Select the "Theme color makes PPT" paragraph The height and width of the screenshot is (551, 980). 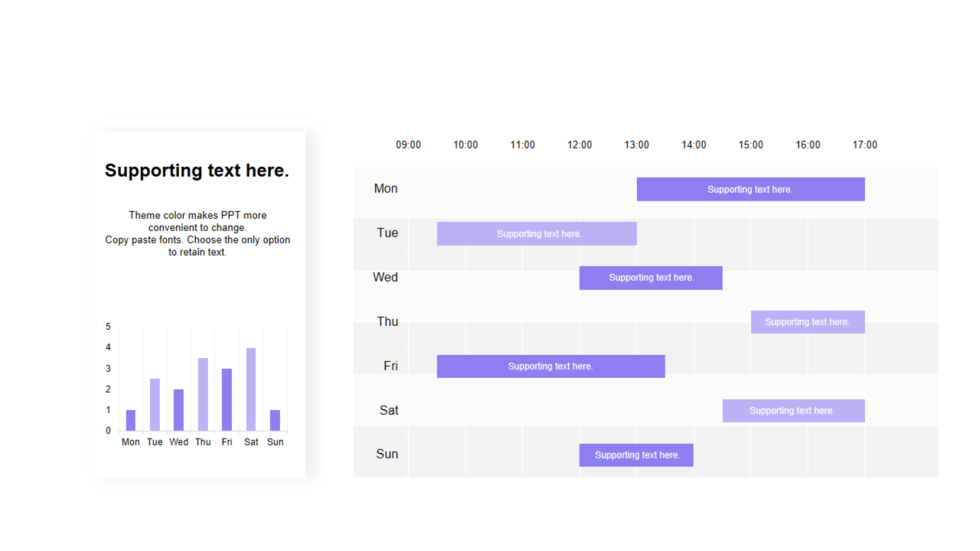[x=198, y=233]
